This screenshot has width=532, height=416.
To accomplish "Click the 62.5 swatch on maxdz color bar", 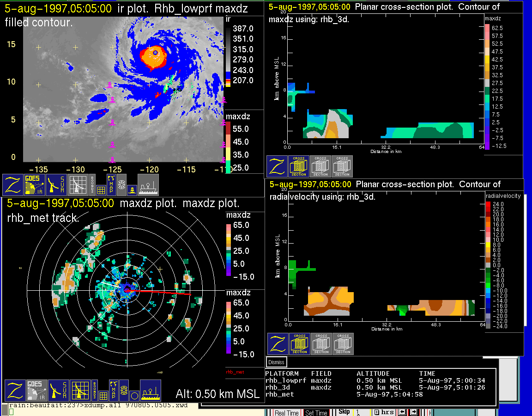I will point(487,28).
